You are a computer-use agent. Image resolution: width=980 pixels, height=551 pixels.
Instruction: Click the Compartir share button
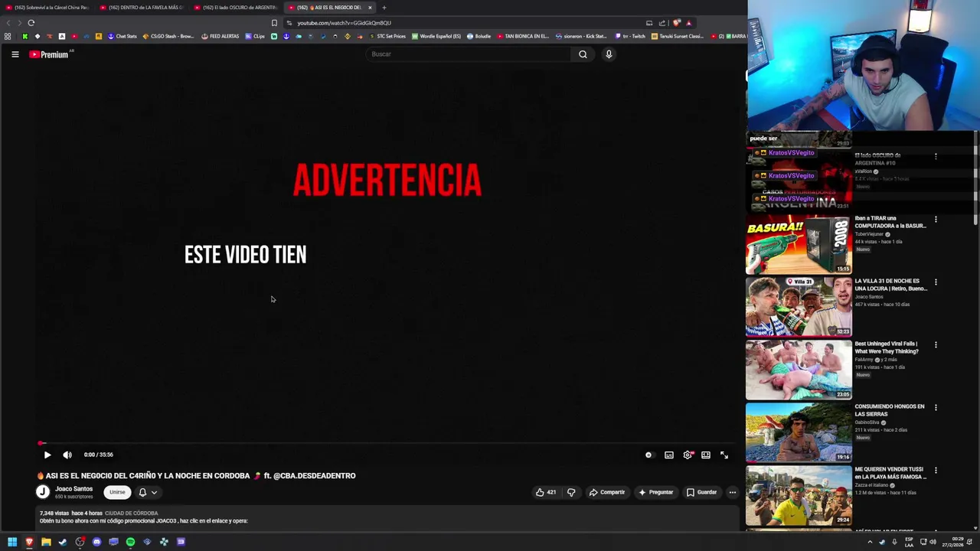tap(607, 492)
